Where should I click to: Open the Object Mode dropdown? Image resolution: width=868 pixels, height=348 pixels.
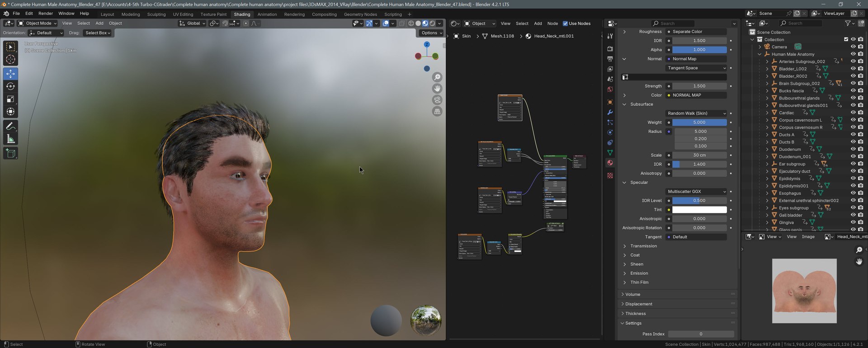tap(38, 24)
